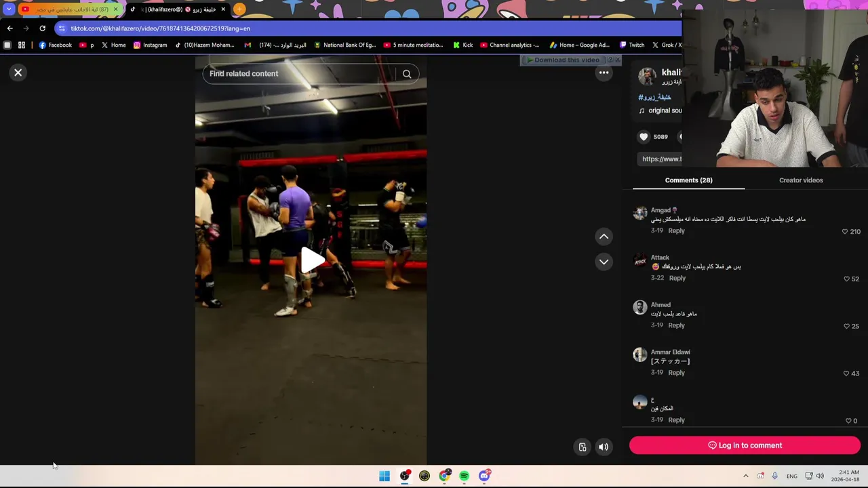Click the search magnifier in Find related content

pos(407,74)
